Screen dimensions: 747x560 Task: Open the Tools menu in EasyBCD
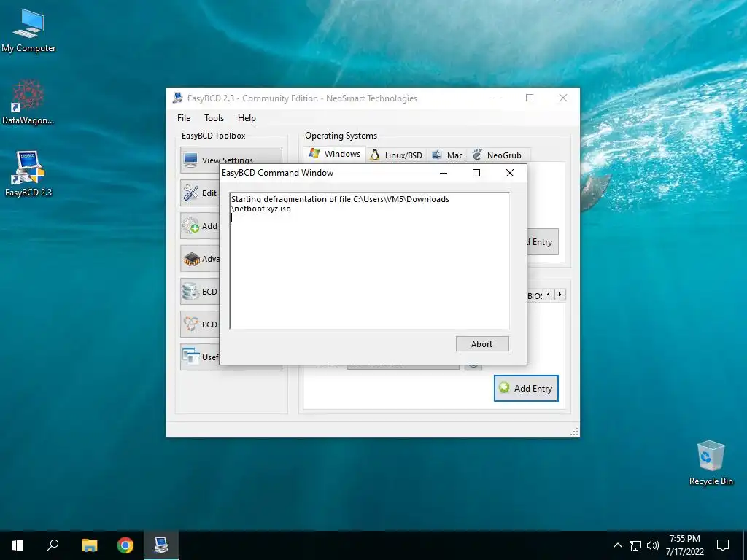214,118
